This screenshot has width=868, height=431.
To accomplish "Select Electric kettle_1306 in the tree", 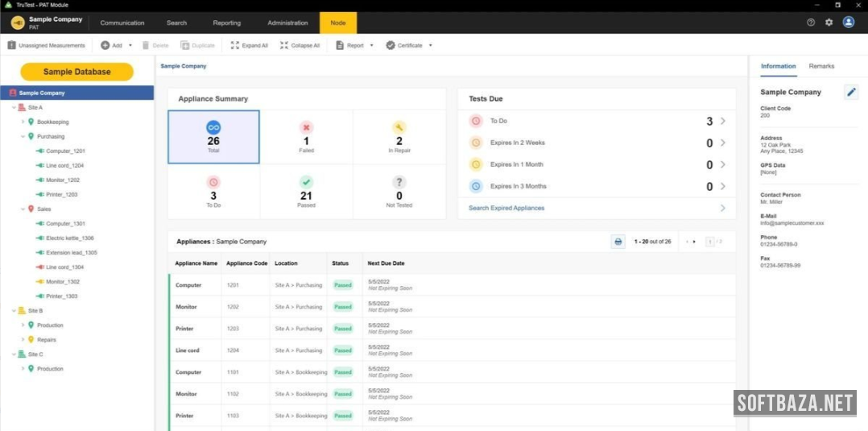I will 69,238.
